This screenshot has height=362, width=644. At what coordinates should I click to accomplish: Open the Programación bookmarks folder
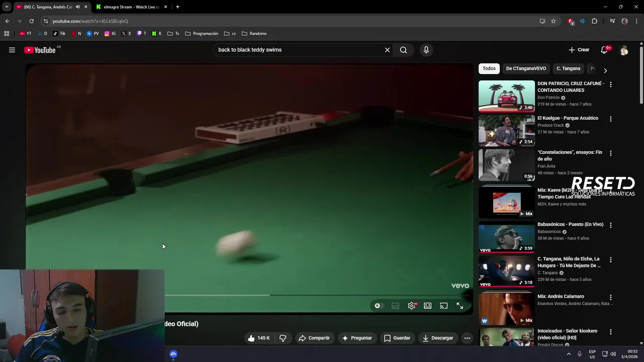(202, 34)
